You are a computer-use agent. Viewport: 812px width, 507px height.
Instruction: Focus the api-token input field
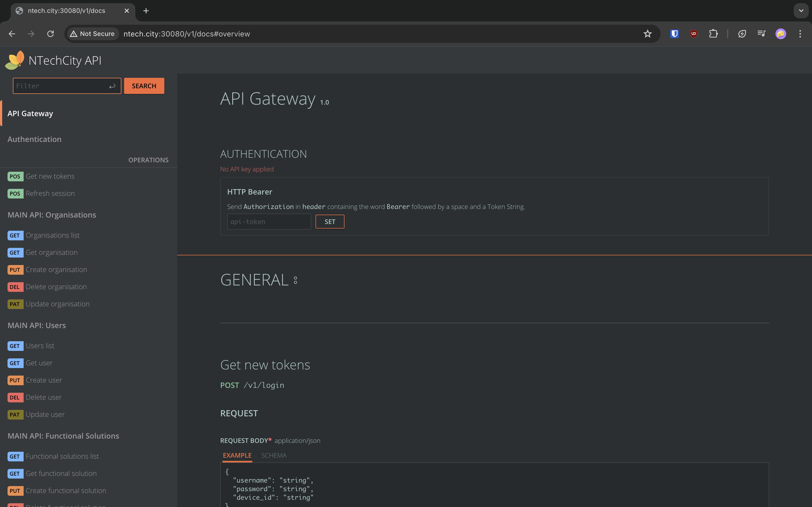(269, 222)
